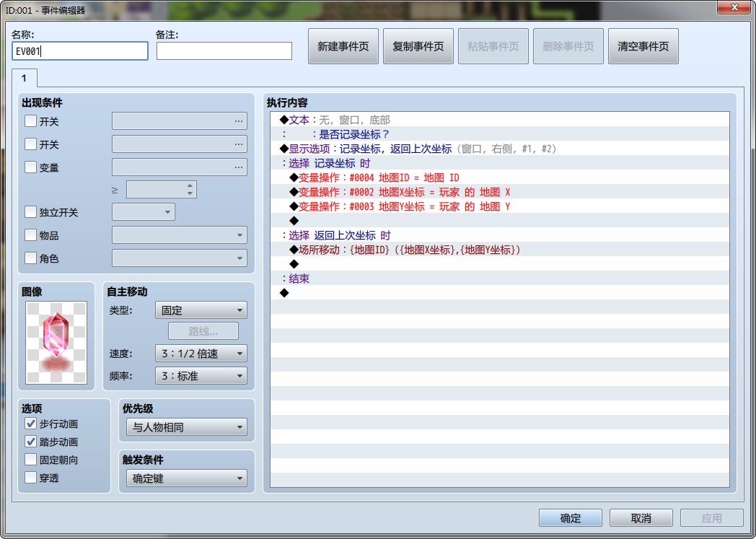The image size is (756, 539).
Task: Cancel the dialog with 取消
Action: [x=641, y=518]
